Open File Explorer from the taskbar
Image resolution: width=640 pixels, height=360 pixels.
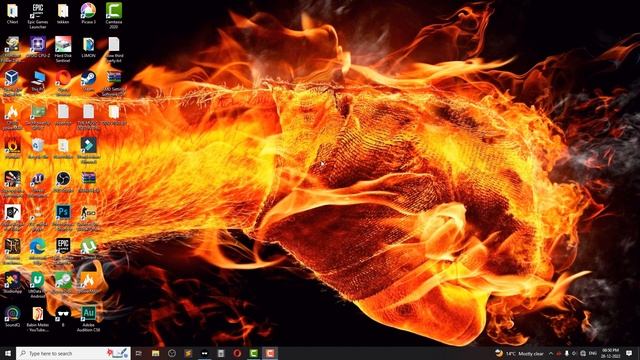(156, 353)
